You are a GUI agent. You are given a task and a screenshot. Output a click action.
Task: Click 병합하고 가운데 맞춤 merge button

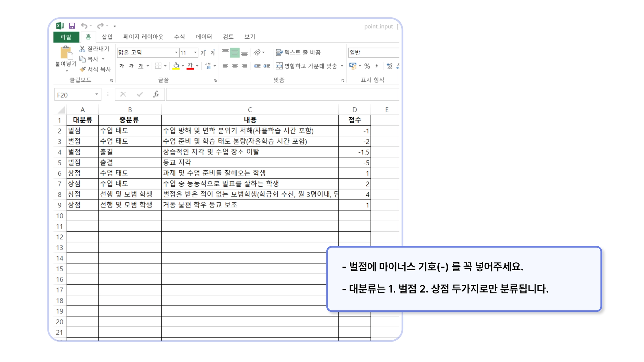307,66
